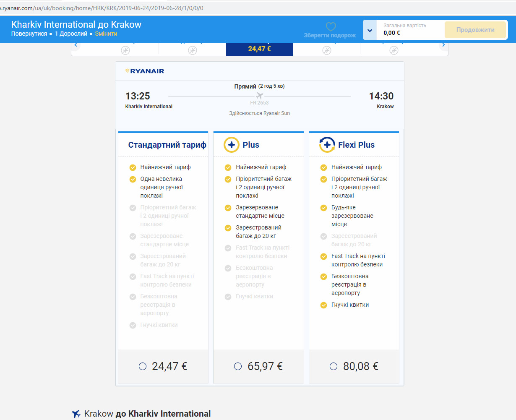Click the Здійснюється Ryanair Sun text
The image size is (516, 420).
[x=259, y=113]
